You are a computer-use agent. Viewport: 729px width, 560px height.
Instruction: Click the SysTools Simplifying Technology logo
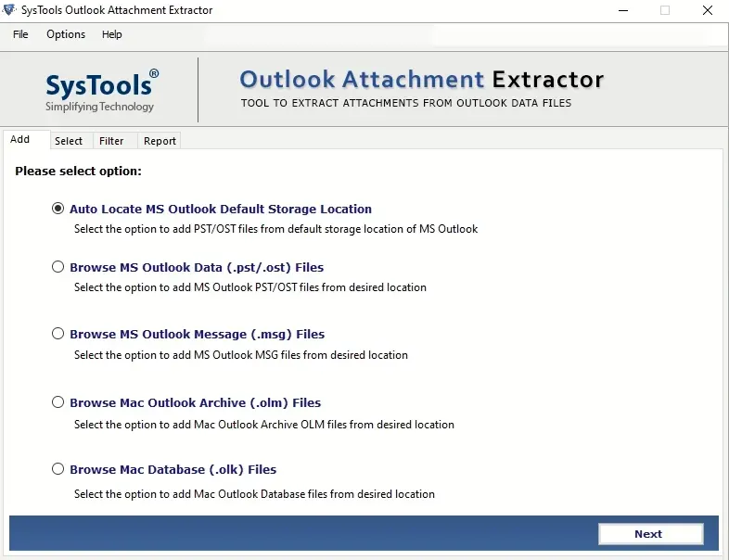(100, 91)
